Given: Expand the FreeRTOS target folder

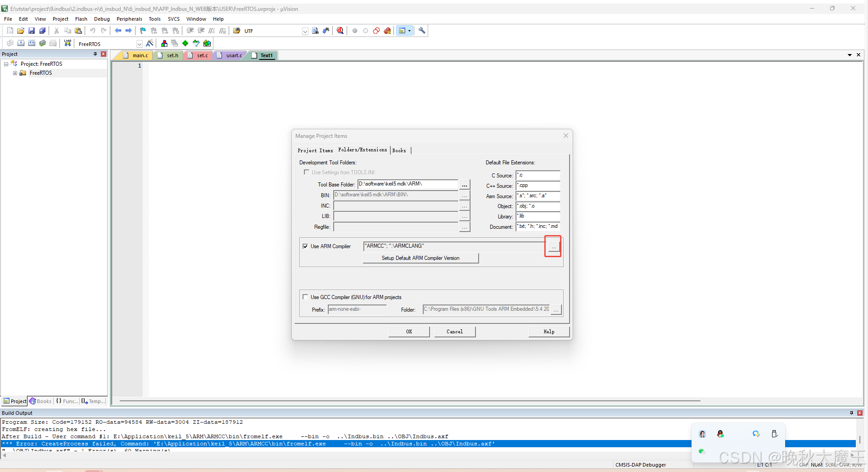Looking at the screenshot, I should [15, 73].
